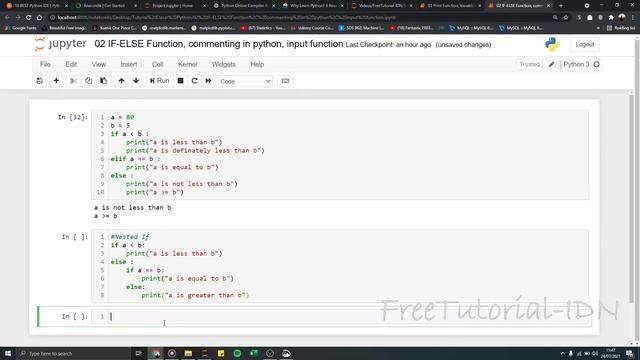Click the Python 3 kernel name

tap(576, 64)
